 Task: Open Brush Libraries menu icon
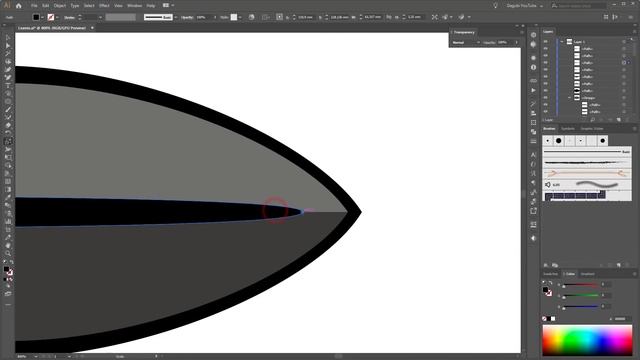[546, 265]
